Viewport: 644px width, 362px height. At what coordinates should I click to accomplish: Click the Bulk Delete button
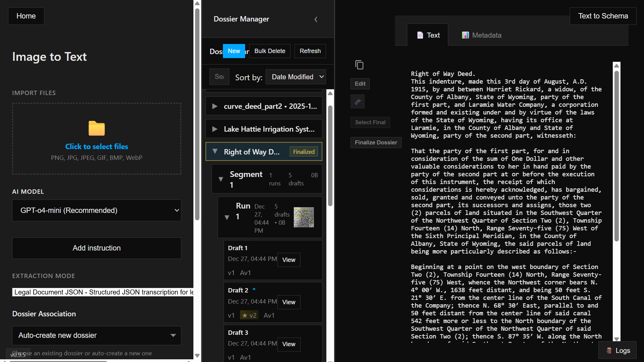pos(270,51)
